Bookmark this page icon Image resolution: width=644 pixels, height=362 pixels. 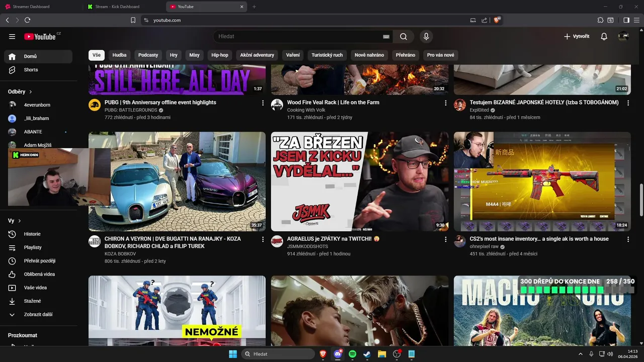[133, 20]
